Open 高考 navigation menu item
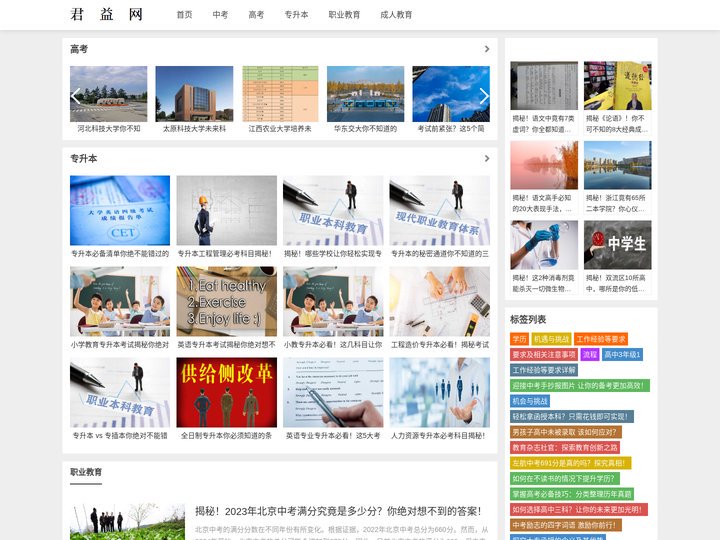 pyautogui.click(x=256, y=15)
